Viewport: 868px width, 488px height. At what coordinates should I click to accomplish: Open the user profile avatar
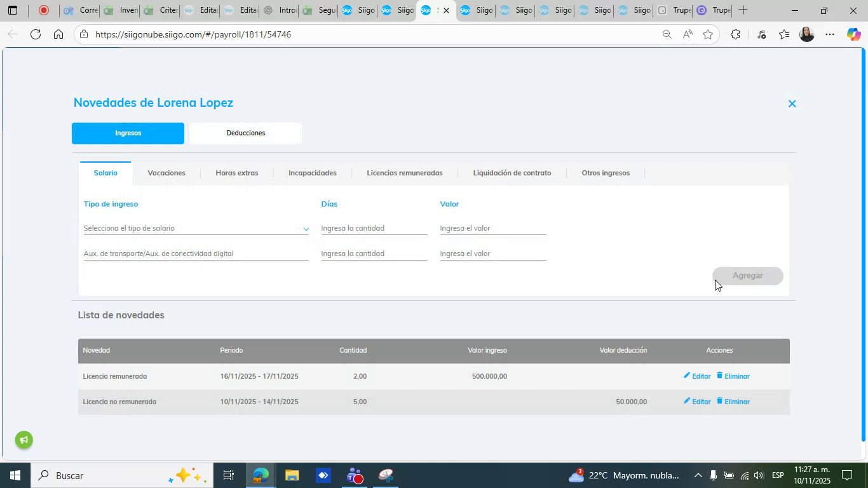(x=807, y=34)
